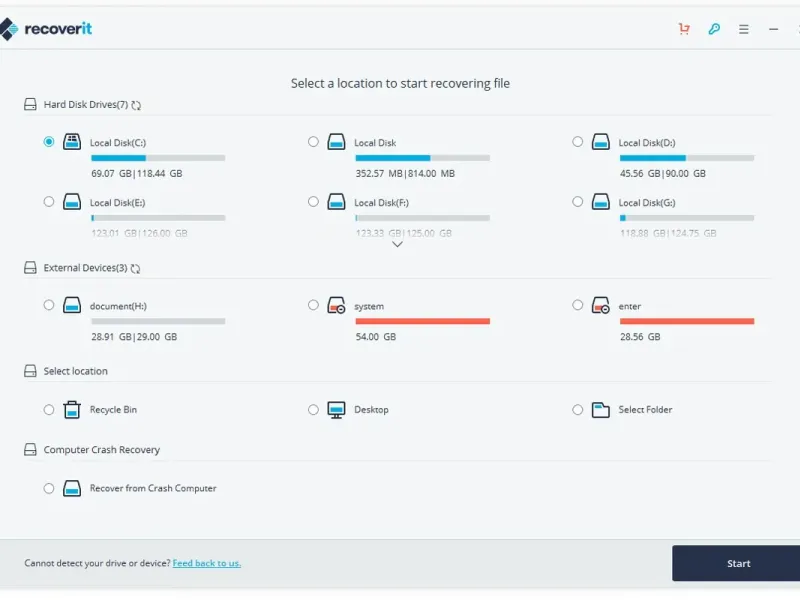Select the document(H:) radio button

[x=49, y=305]
